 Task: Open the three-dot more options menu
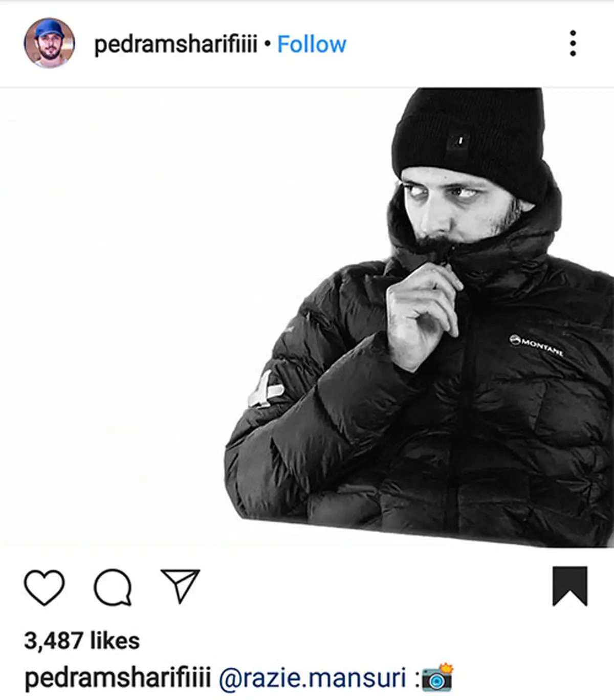(x=573, y=43)
